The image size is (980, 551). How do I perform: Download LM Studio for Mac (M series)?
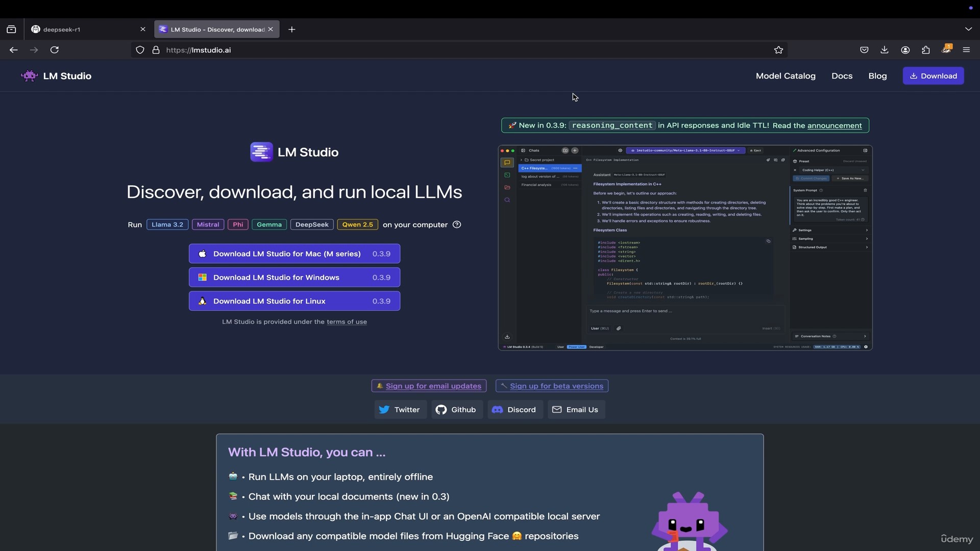tap(295, 254)
